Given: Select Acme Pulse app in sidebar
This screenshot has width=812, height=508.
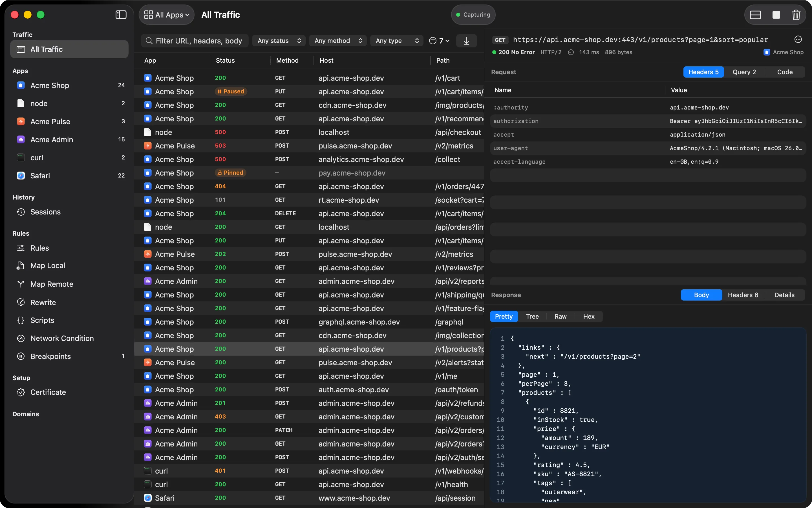Looking at the screenshot, I should pyautogui.click(x=69, y=122).
